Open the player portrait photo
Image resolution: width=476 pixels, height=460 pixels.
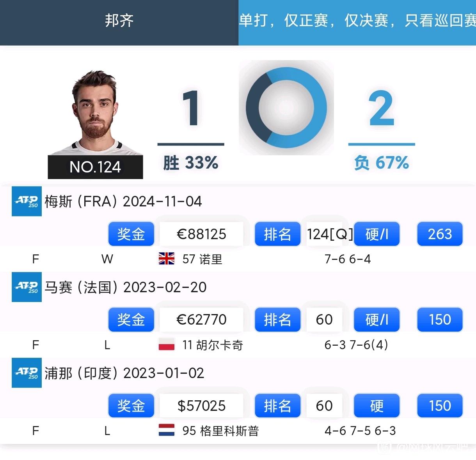pyautogui.click(x=96, y=113)
